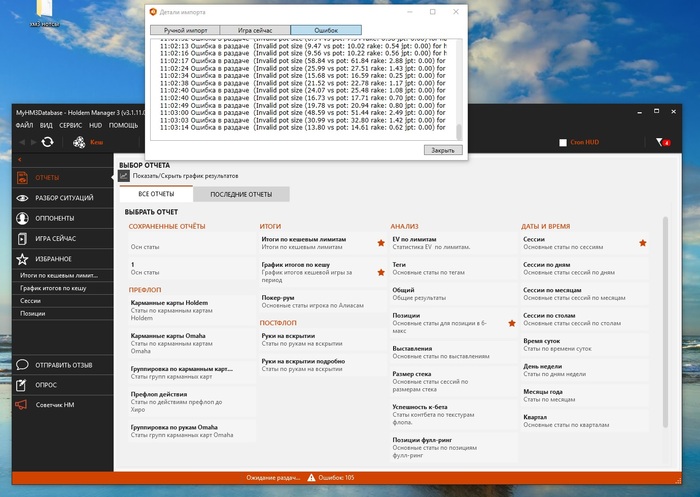Image resolution: width=700 pixels, height=497 pixels.
Task: Click the reports list vertical scrollbar
Action: click(665, 322)
